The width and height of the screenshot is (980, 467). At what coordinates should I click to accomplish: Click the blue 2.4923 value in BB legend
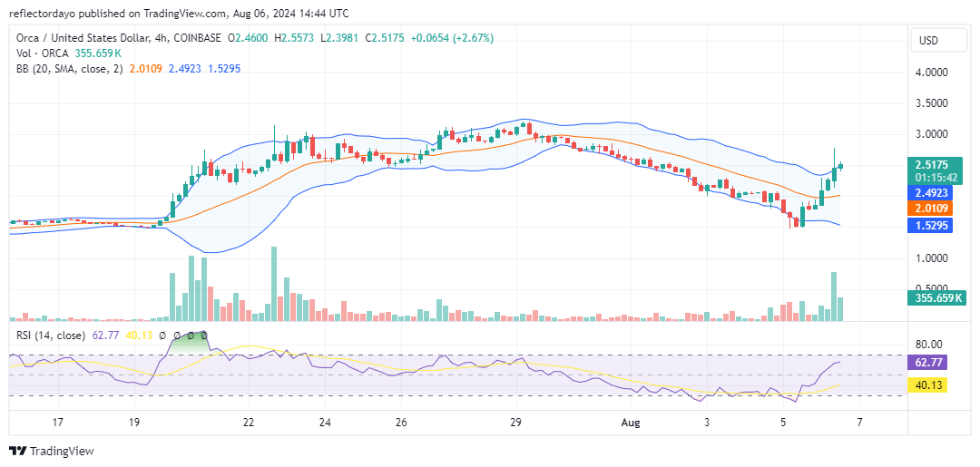click(x=183, y=69)
